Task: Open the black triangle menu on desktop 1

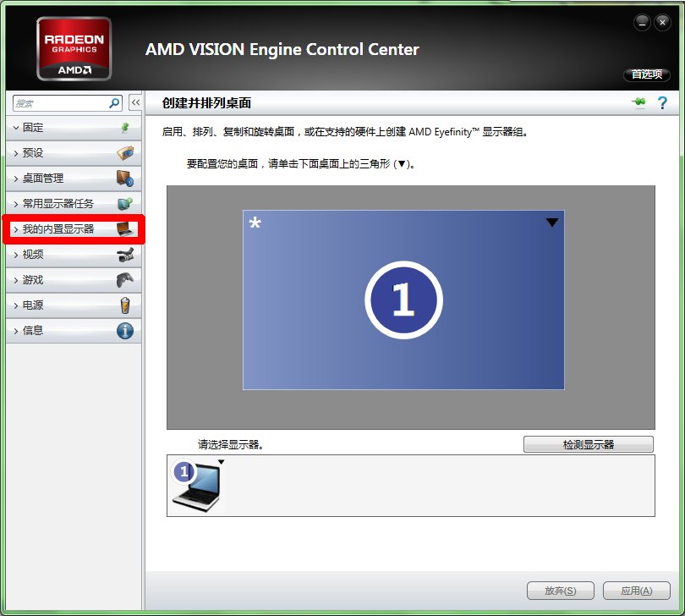Action: (x=551, y=223)
